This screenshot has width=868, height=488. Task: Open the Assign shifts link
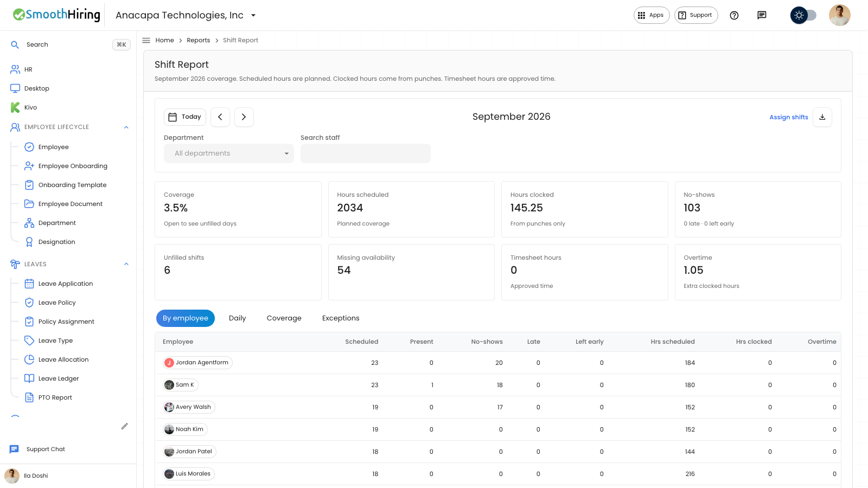789,117
